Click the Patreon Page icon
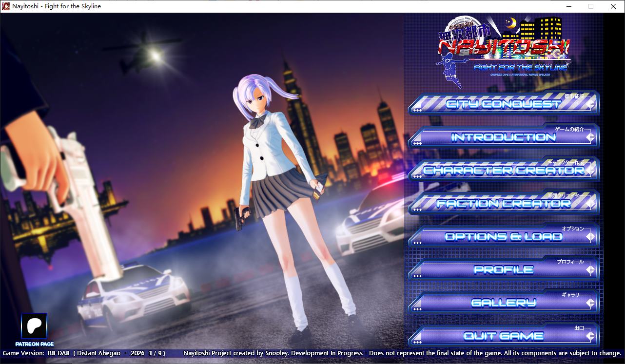The height and width of the screenshot is (364, 625). point(34,326)
